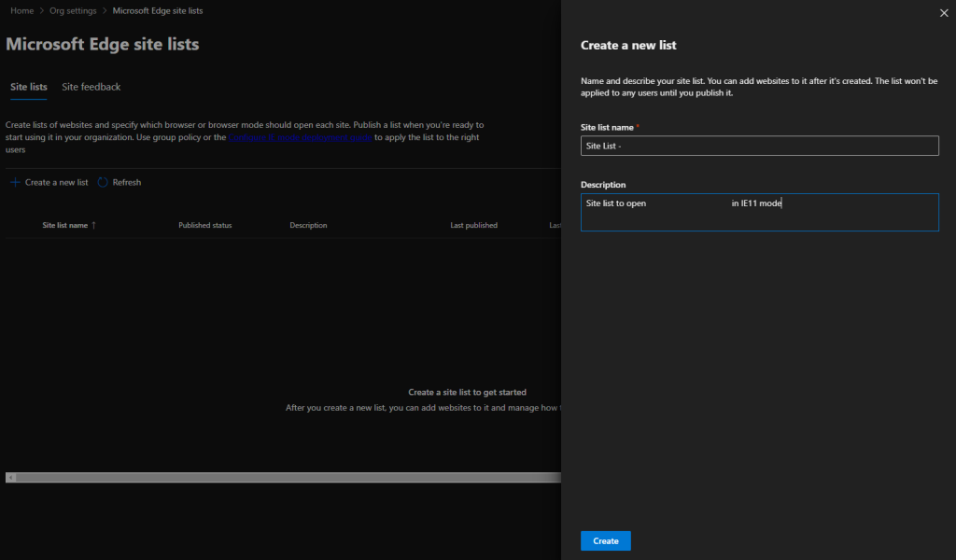Screen dimensions: 956x560
Task: Click the plus icon to create a new list
Action: (x=15, y=182)
